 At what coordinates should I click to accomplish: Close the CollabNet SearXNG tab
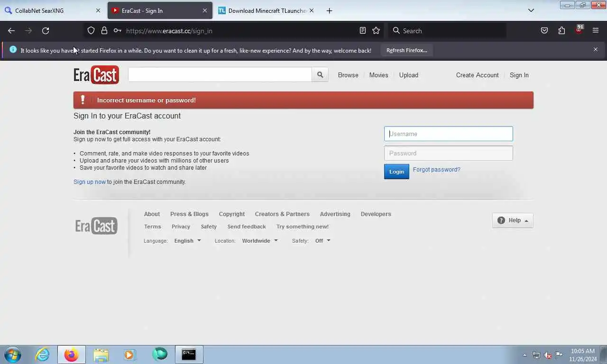pos(98,10)
